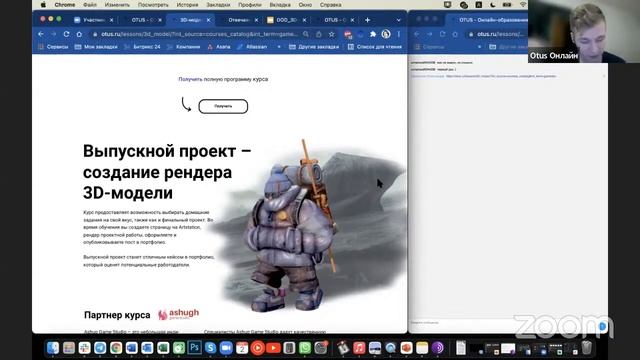
Task: Open the Другие закладки bookmark folder
Action: pyautogui.click(x=314, y=47)
